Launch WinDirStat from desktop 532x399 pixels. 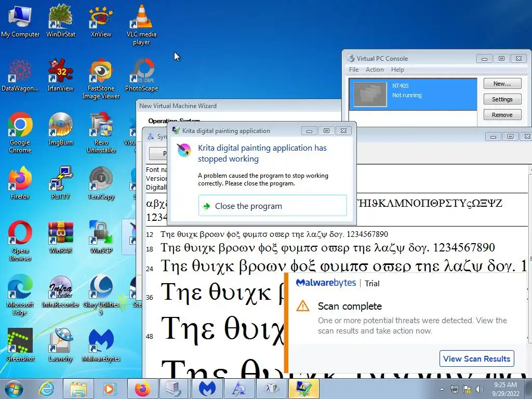click(x=60, y=21)
